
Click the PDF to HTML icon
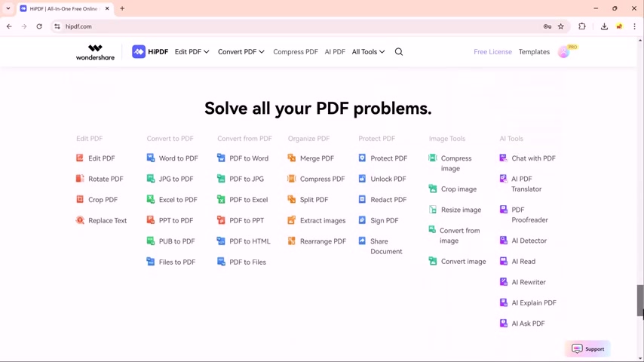pos(221,241)
